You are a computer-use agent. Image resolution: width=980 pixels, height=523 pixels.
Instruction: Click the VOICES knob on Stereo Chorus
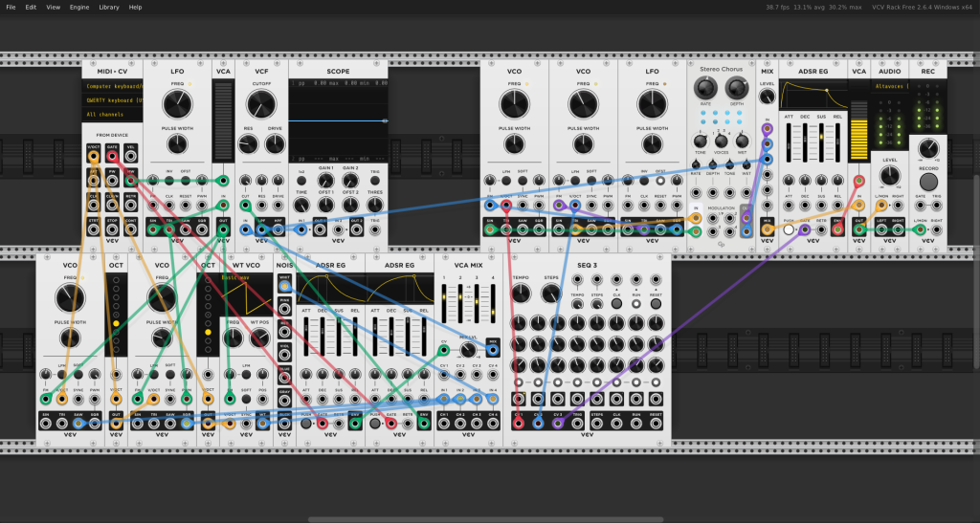point(722,142)
